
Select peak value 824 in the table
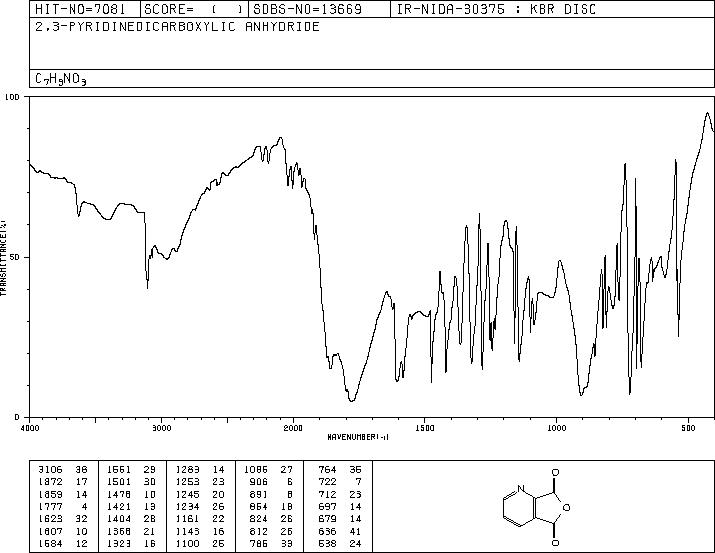tap(259, 519)
